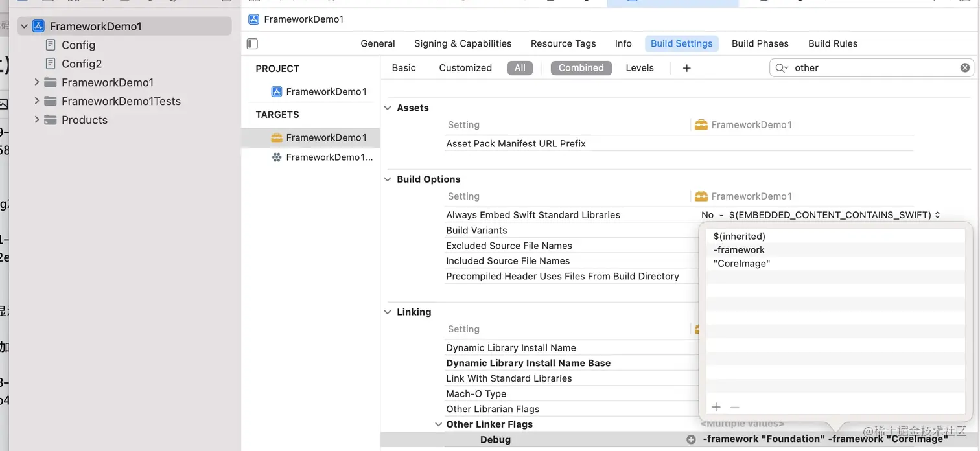The height and width of the screenshot is (451, 980).
Task: Collapse the Linking section
Action: [388, 312]
